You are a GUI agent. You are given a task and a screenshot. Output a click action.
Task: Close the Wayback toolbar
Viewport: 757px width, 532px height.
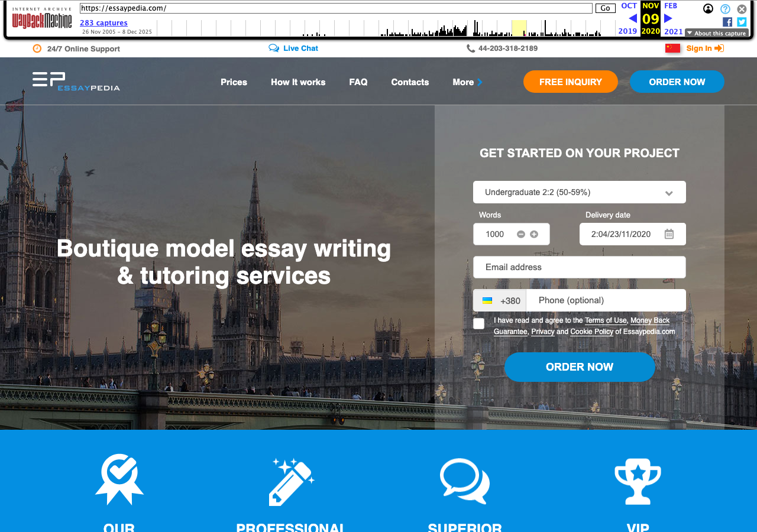point(742,9)
